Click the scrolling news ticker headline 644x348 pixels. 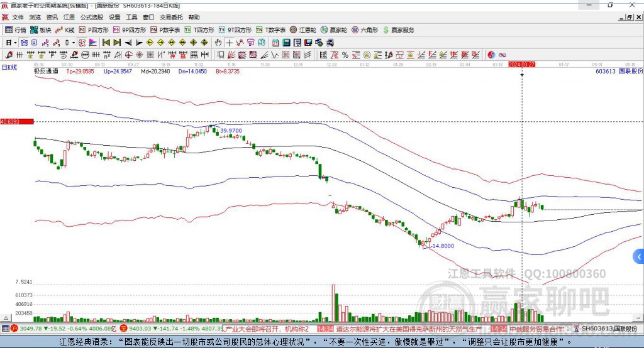(x=396, y=329)
